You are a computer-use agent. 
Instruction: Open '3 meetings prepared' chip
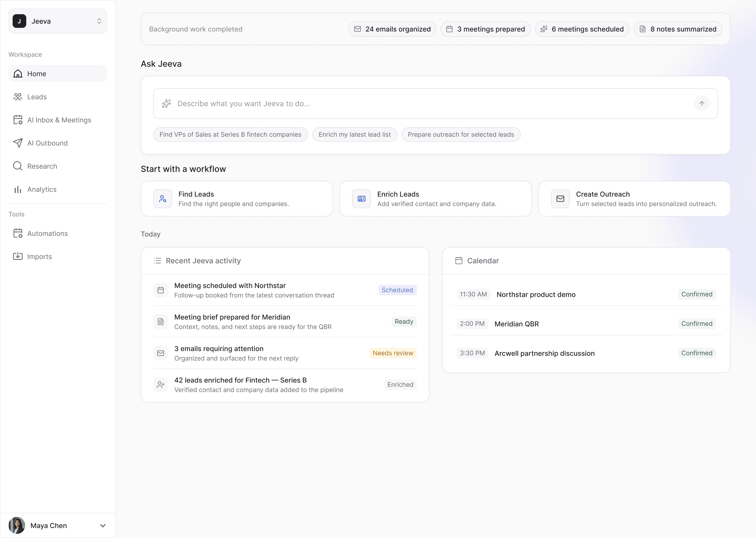pyautogui.click(x=485, y=29)
